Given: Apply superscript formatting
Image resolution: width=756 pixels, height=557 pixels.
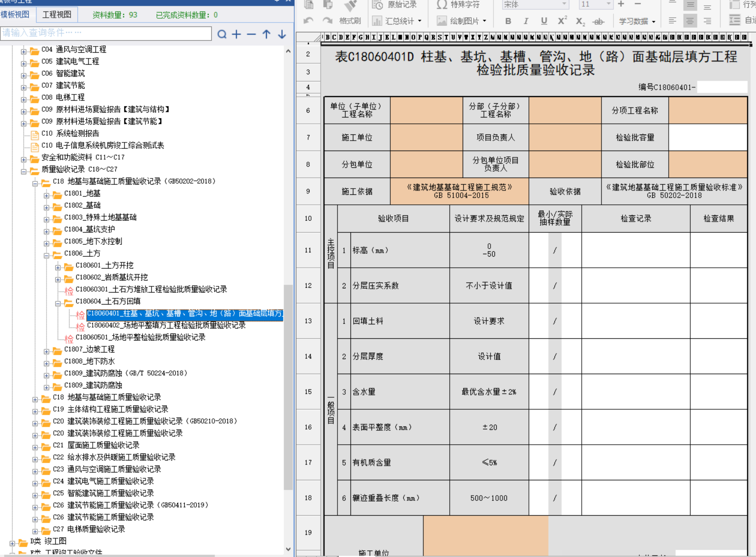Looking at the screenshot, I should (562, 21).
